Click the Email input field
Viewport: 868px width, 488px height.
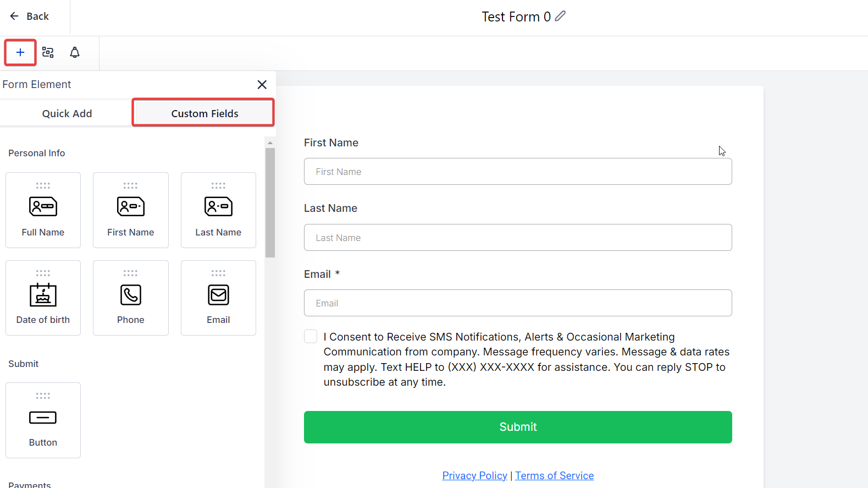(x=517, y=303)
